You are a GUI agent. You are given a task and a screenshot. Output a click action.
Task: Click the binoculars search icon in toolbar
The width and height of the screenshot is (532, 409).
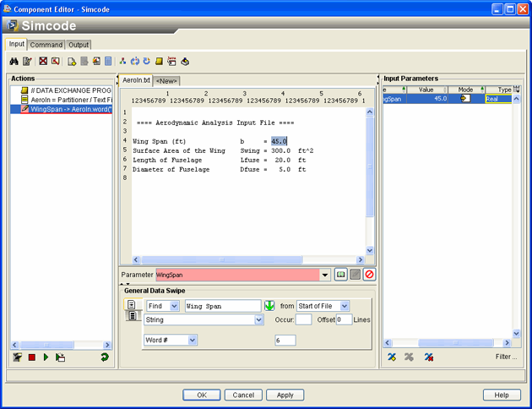[x=14, y=62]
